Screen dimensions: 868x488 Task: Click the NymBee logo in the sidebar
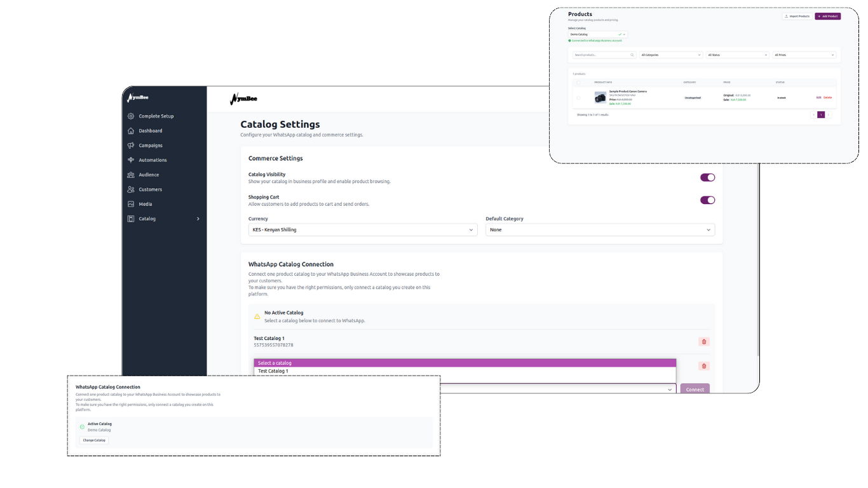(139, 98)
